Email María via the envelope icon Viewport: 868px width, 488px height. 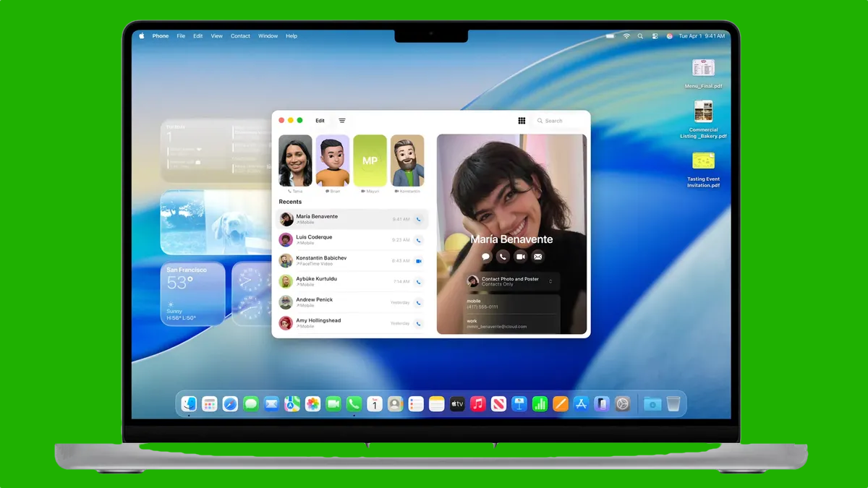click(x=537, y=257)
